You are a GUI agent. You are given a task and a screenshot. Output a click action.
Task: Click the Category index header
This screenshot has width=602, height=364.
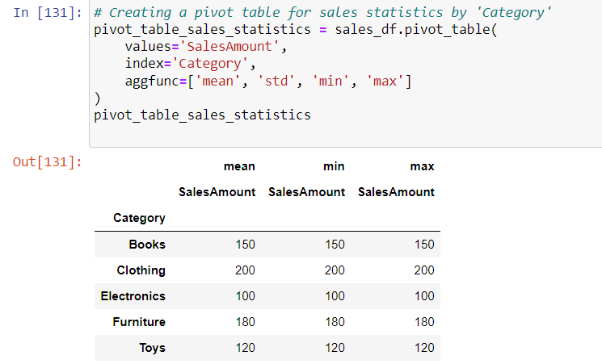point(139,218)
